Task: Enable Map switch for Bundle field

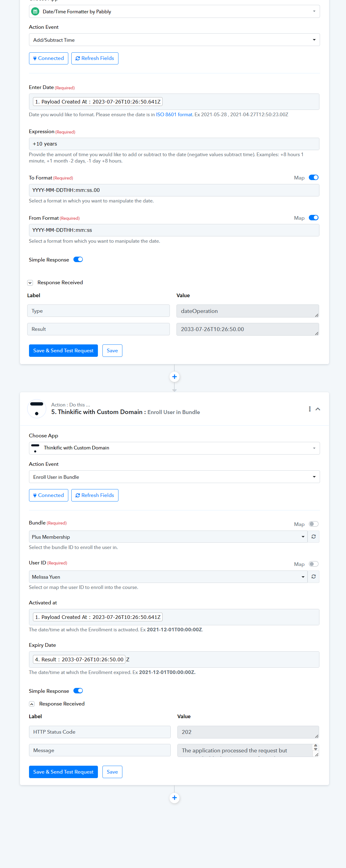Action: click(313, 524)
